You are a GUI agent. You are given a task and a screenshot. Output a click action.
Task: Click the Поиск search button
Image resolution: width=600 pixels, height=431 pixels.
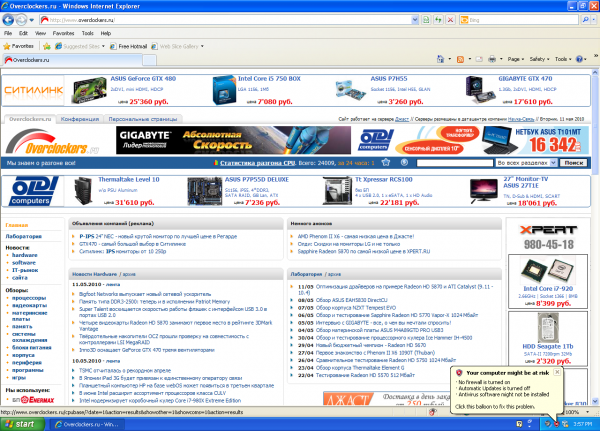pyautogui.click(x=573, y=163)
